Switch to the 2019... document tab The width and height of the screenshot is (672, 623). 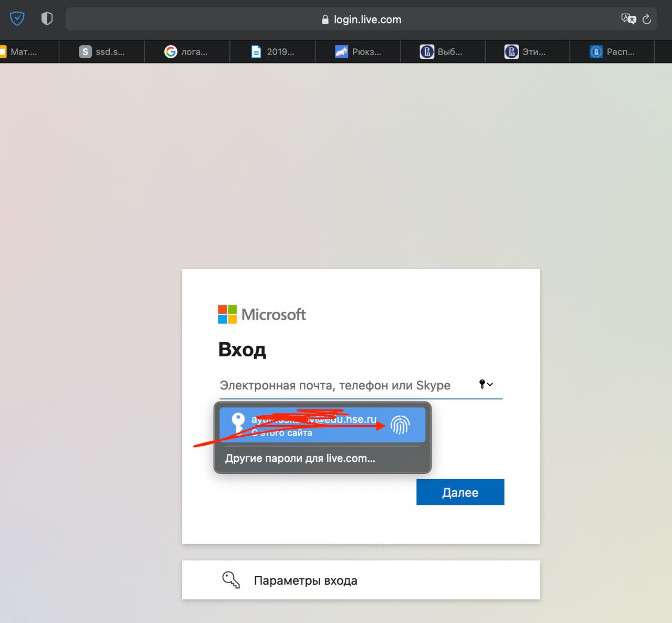(272, 52)
